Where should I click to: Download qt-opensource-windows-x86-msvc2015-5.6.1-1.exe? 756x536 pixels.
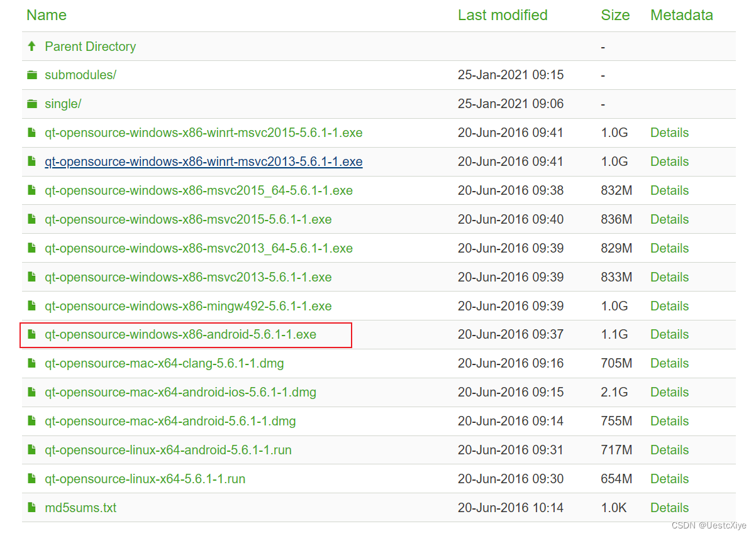tap(188, 219)
